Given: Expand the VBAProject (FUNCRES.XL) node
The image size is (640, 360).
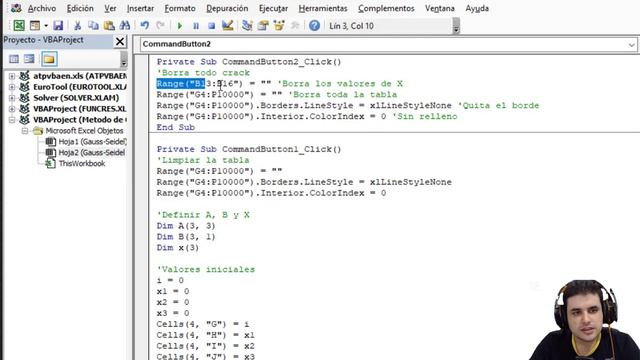Looking at the screenshot, I should click(x=12, y=109).
